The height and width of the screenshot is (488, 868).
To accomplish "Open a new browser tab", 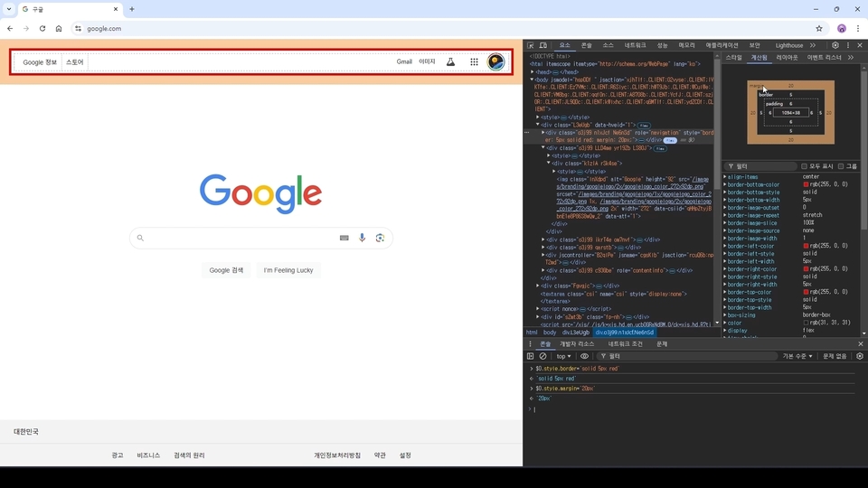I will coord(132,9).
